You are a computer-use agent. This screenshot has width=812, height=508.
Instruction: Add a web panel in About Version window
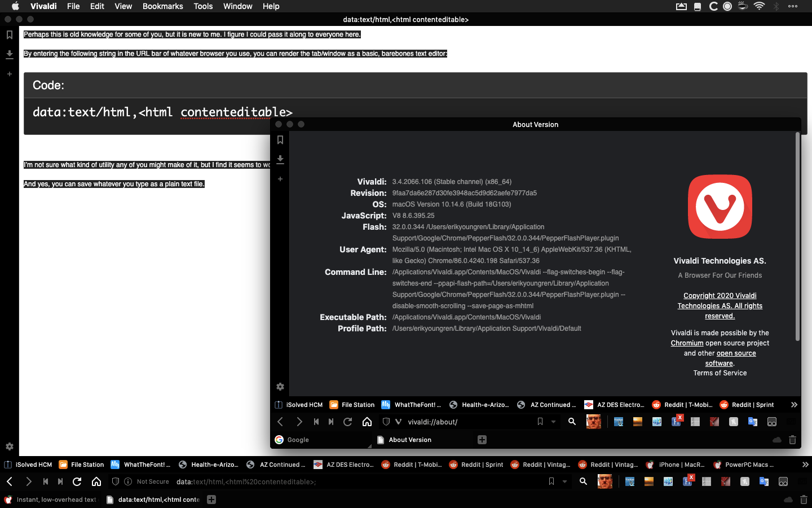click(280, 179)
